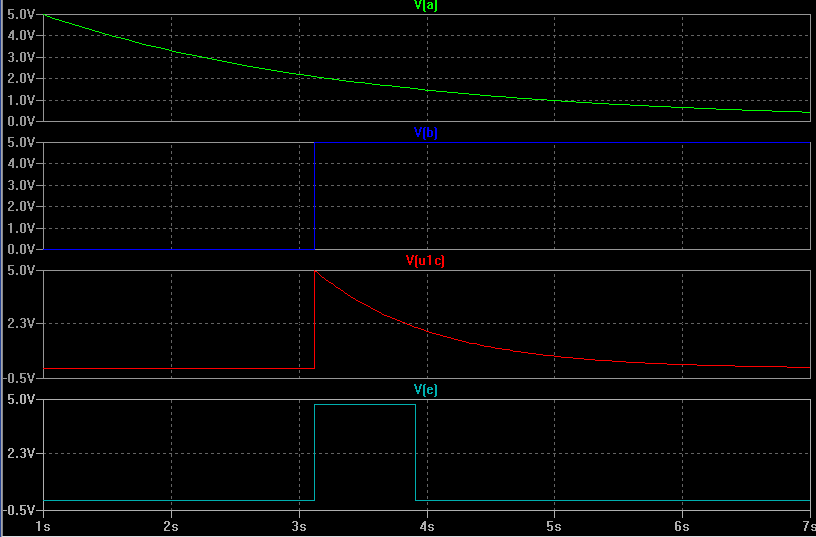Click the 2.3V axis label of V[u1c] pane
Screen dimensions: 816x537
[x=21, y=324]
